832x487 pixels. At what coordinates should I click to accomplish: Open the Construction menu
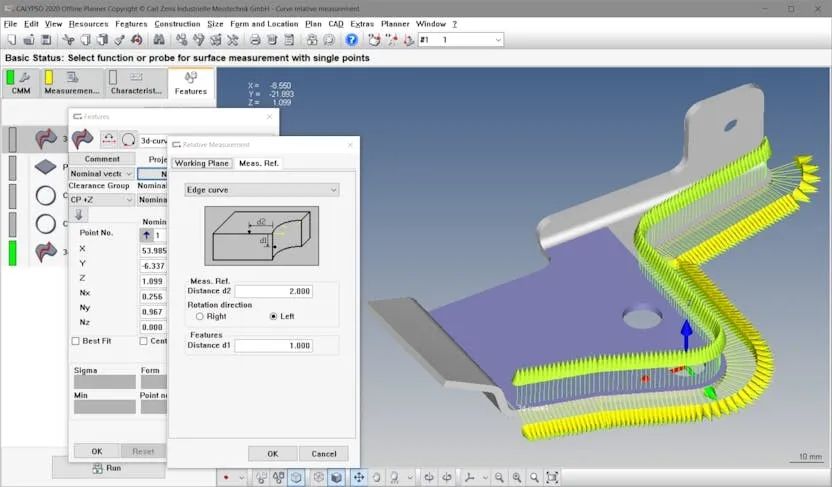177,24
